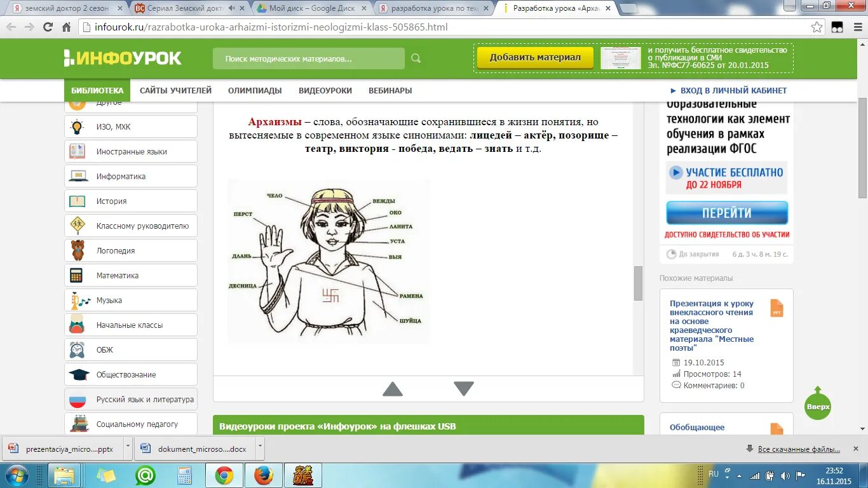
Task: Open ВИДЕОУРОКИ menu item
Action: pos(325,90)
